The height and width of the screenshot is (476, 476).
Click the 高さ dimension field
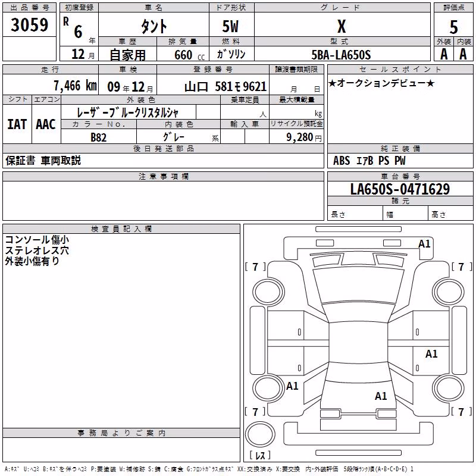click(x=450, y=214)
